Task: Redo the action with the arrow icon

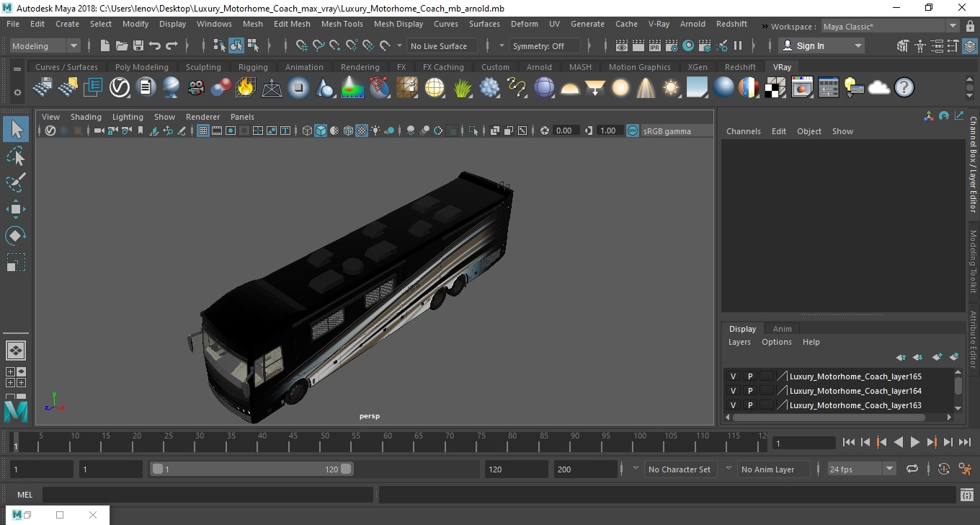Action: pos(171,45)
